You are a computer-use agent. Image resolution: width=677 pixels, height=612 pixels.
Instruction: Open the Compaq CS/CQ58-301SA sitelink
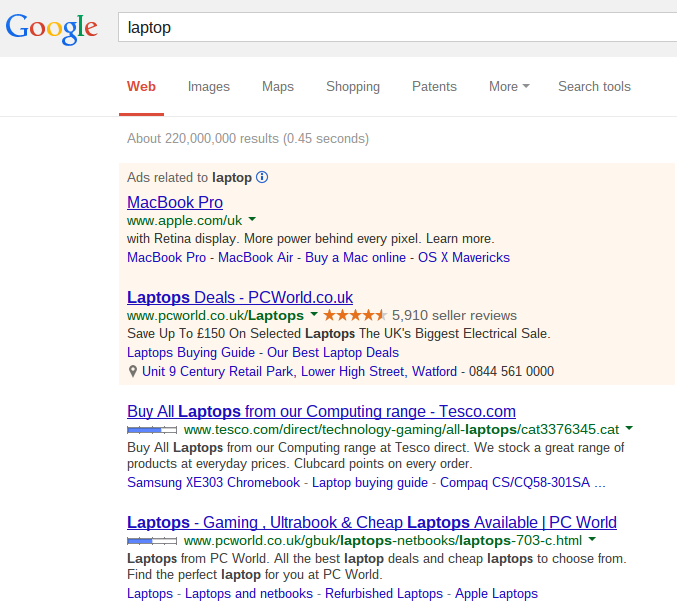click(522, 482)
